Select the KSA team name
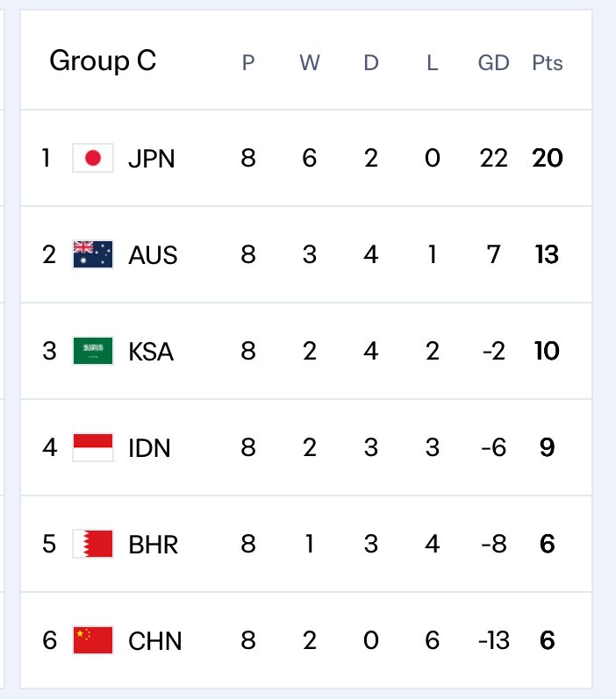This screenshot has width=616, height=699. [151, 352]
